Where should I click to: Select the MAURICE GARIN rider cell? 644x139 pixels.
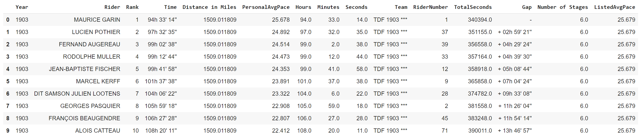click(97, 19)
